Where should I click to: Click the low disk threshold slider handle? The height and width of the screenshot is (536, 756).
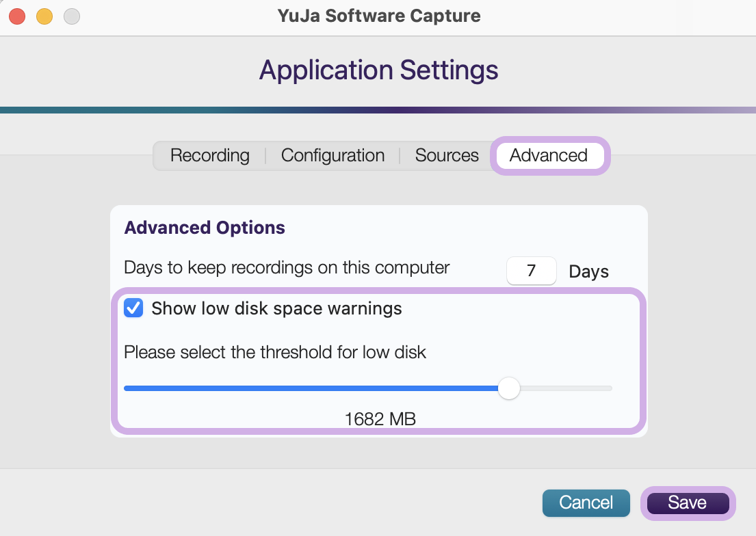pos(508,388)
